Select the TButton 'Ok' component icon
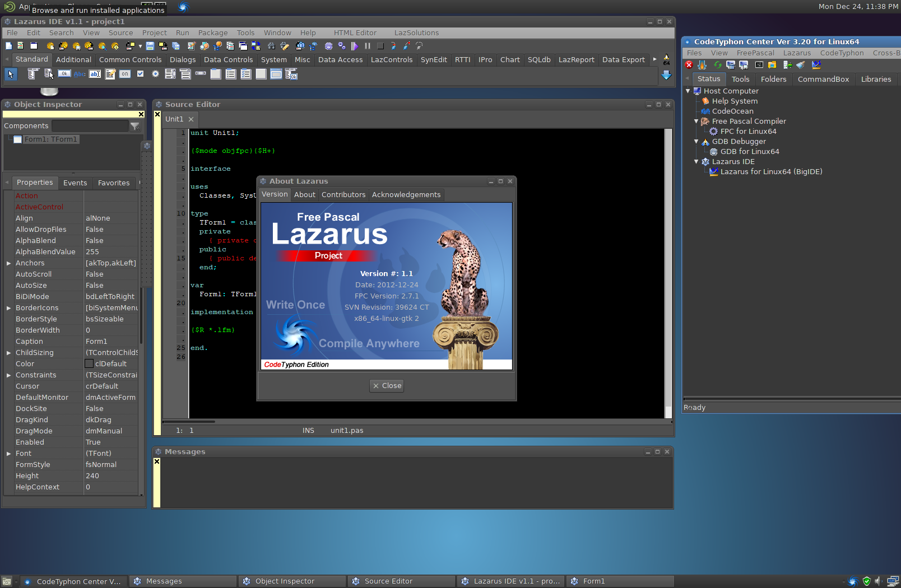Viewport: 901px width, 588px height. click(x=64, y=74)
